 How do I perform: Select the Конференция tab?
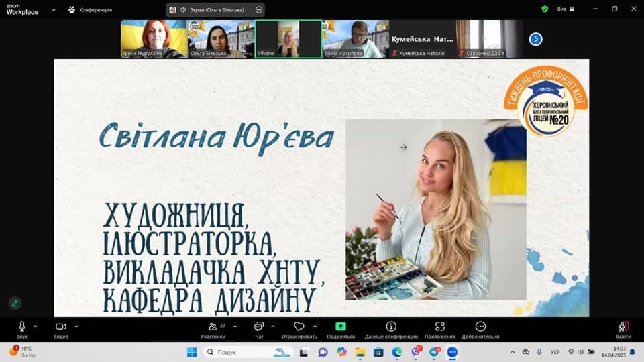click(90, 10)
